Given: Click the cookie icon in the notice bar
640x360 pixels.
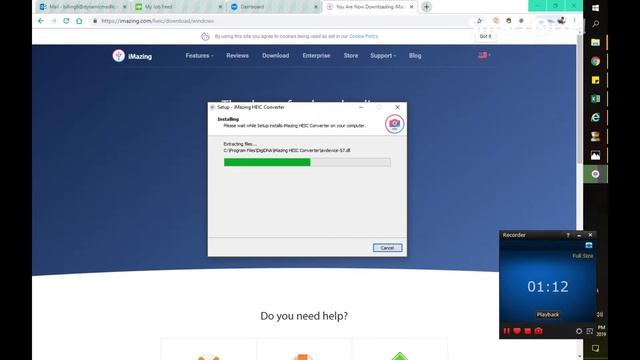Looking at the screenshot, I should tap(205, 36).
